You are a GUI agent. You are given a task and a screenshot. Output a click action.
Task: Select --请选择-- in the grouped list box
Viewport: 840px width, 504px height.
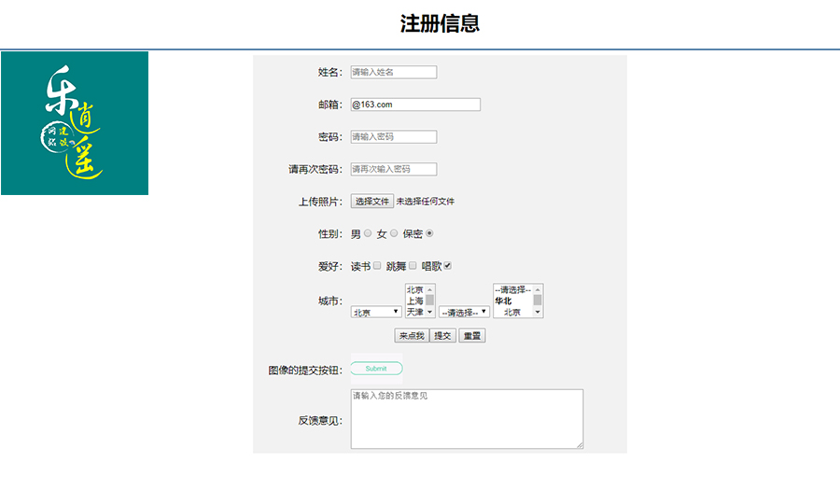pyautogui.click(x=513, y=289)
